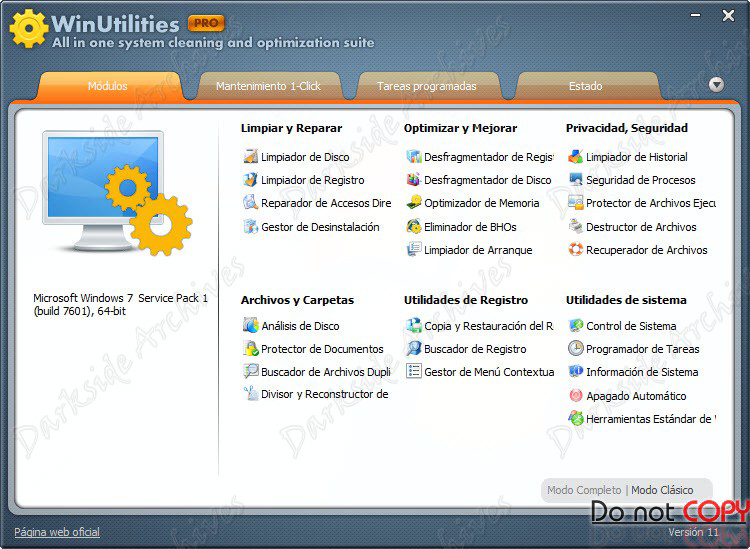Click the Limpiador de Historial icon
This screenshot has height=549, width=750.
pyautogui.click(x=576, y=156)
